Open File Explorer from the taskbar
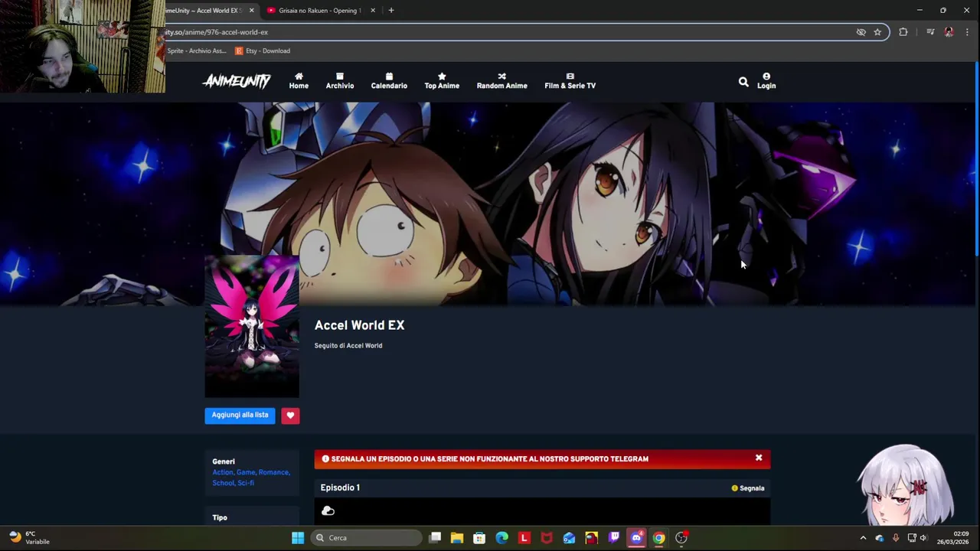The height and width of the screenshot is (551, 980). point(457,538)
